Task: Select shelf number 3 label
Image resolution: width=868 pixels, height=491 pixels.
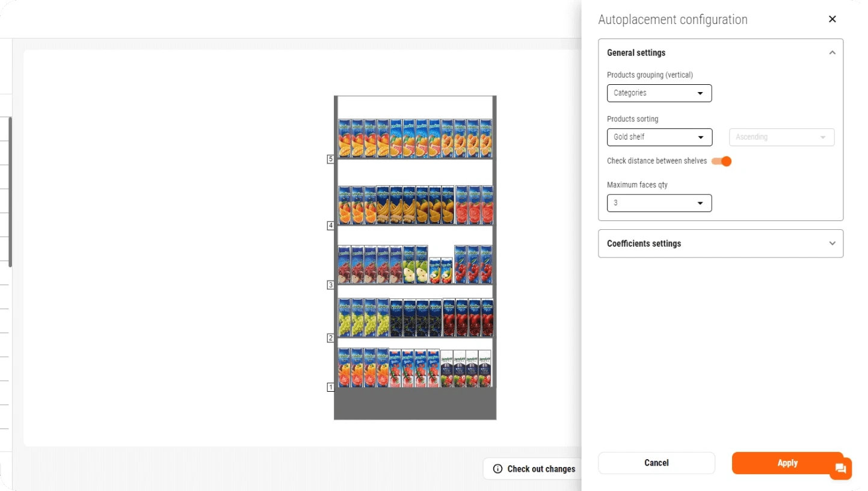Action: tap(330, 285)
